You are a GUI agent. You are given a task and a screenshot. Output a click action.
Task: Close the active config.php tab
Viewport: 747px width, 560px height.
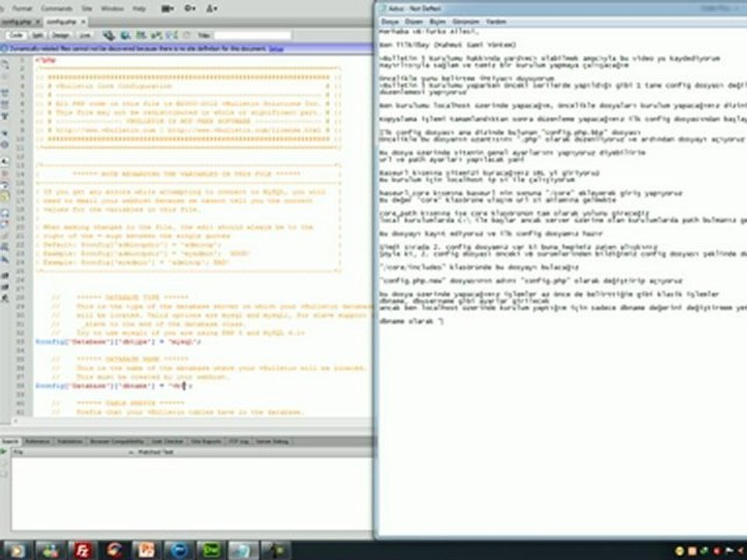83,22
